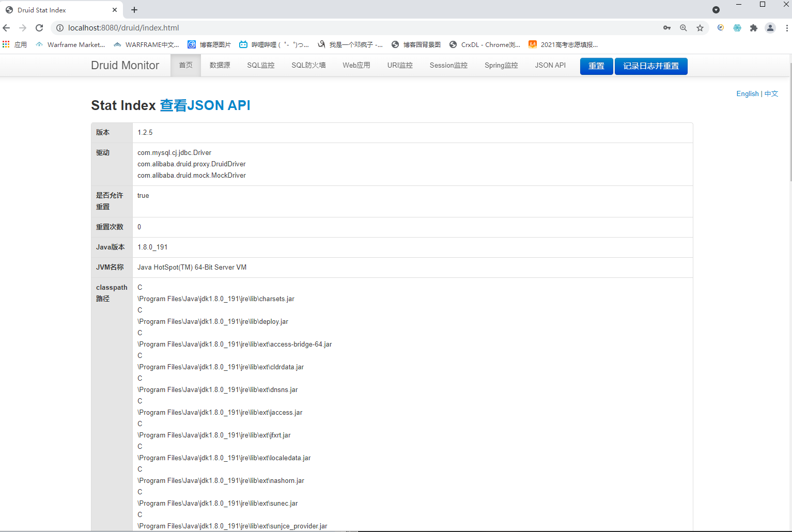The width and height of the screenshot is (792, 532).
Task: Switch to the URI监控 tab
Action: 400,65
